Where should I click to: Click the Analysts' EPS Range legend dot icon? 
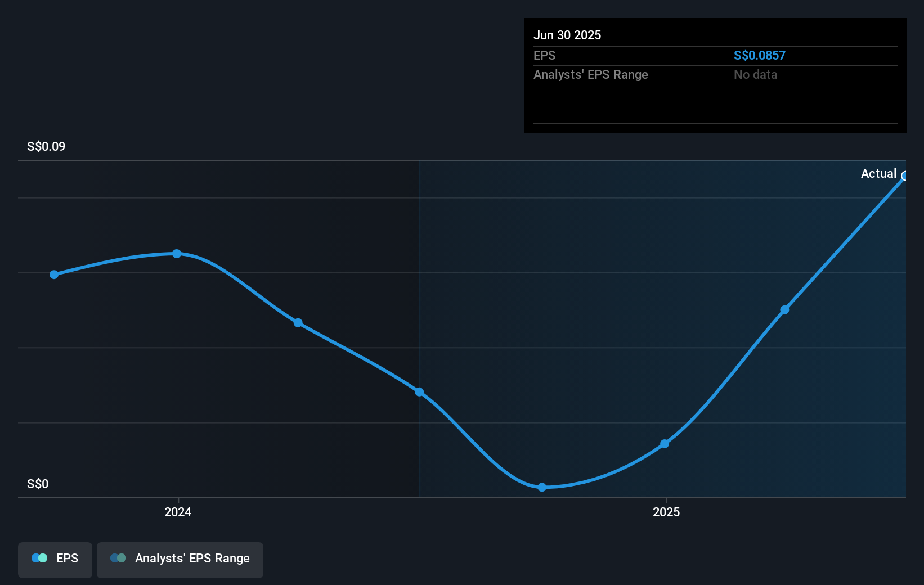click(118, 558)
